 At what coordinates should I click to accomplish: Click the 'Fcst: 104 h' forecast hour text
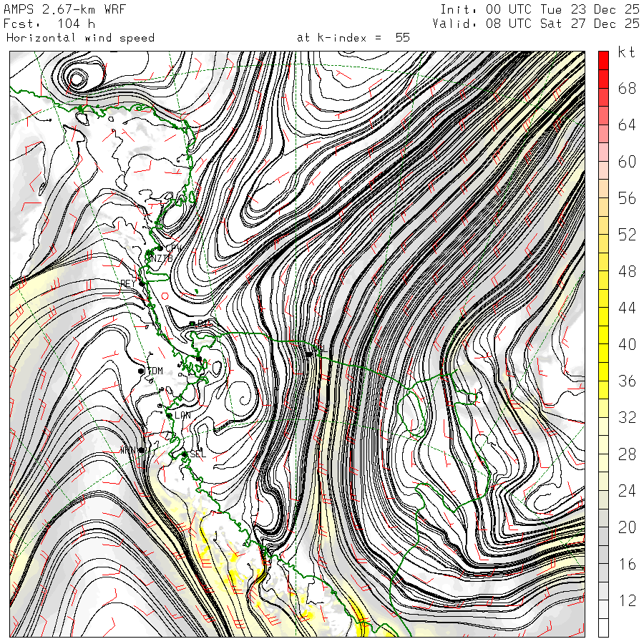click(50, 24)
